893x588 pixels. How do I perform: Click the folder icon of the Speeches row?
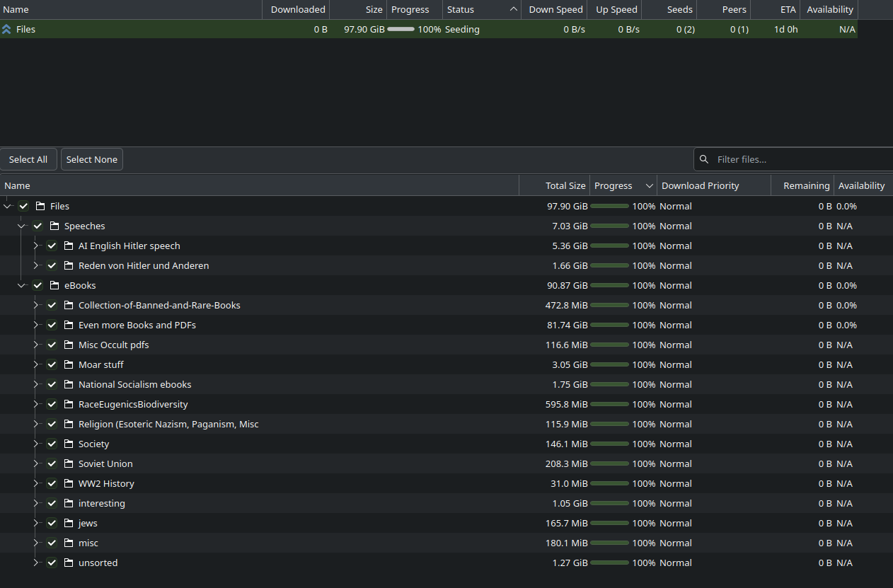coord(54,226)
